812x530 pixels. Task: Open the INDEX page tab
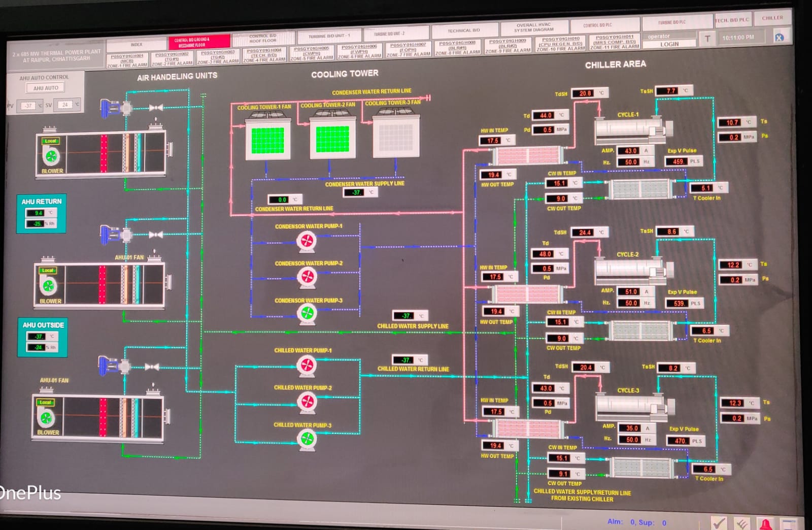(137, 45)
